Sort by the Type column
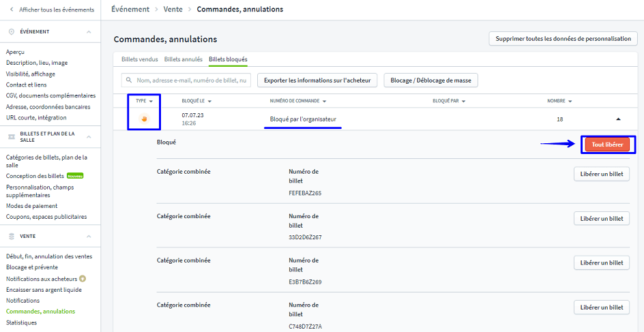This screenshot has height=332, width=644. [144, 101]
